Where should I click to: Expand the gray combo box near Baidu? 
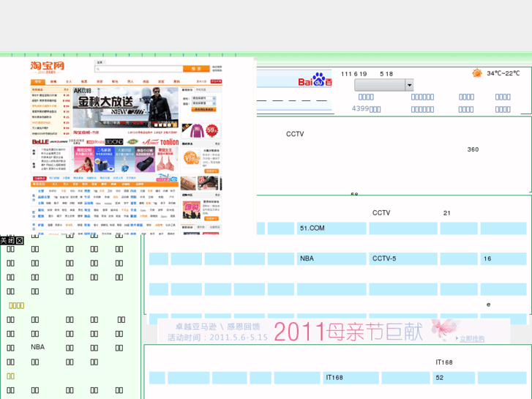[x=410, y=85]
